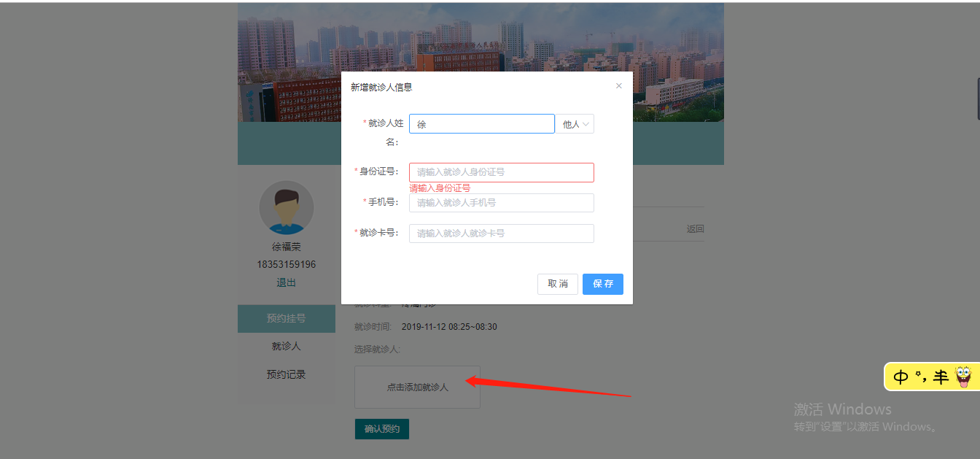
Task: Click the 退出 logout link
Action: point(286,283)
